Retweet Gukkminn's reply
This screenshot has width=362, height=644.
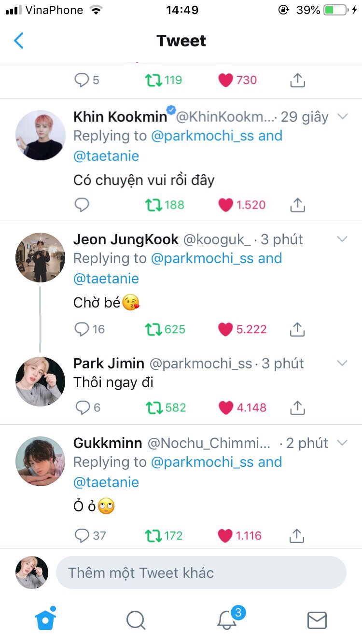(153, 535)
